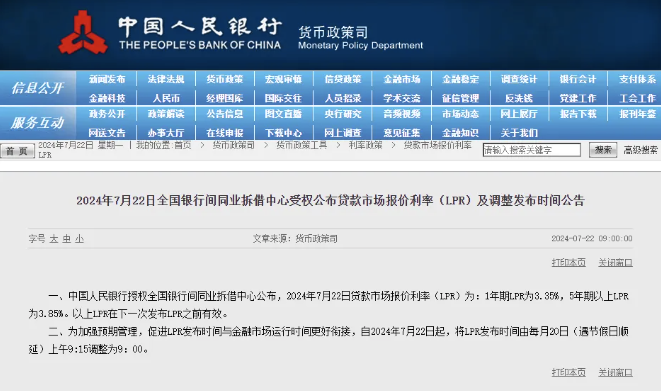Open the 调查统计 section
Image resolution: width=661 pixels, height=391 pixels.
click(x=519, y=79)
